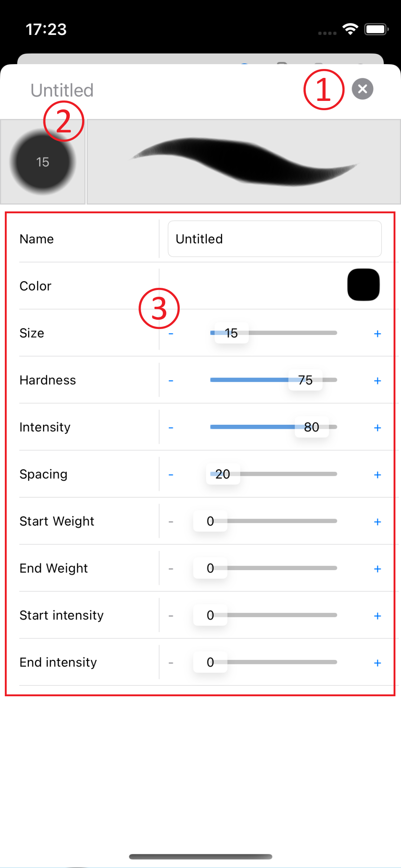The width and height of the screenshot is (401, 868).
Task: Tap the brush stroke preview
Action: [244, 162]
